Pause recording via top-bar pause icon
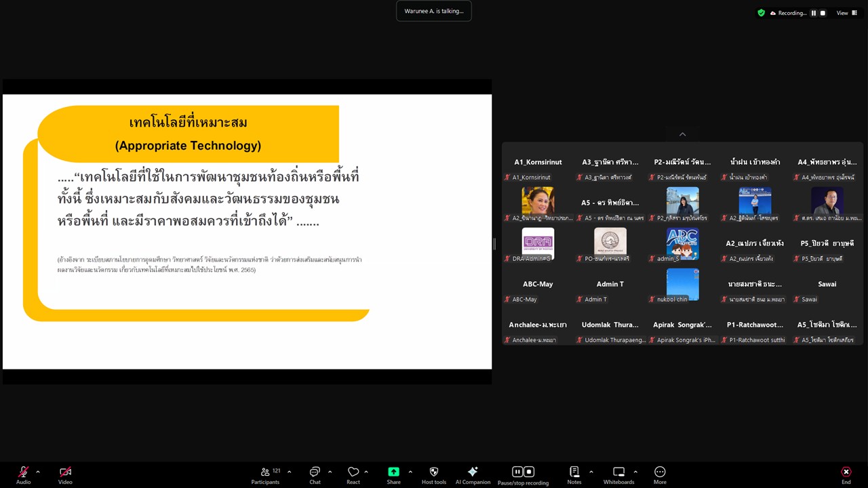The image size is (868, 488). click(x=814, y=13)
